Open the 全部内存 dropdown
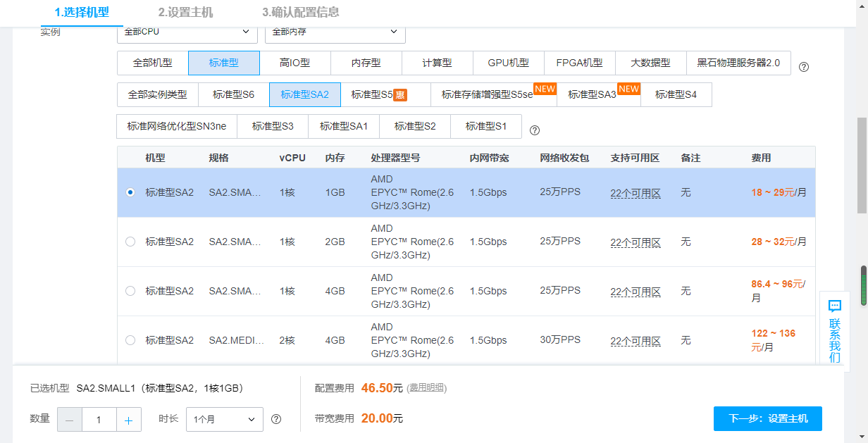868x443 pixels. click(x=335, y=32)
